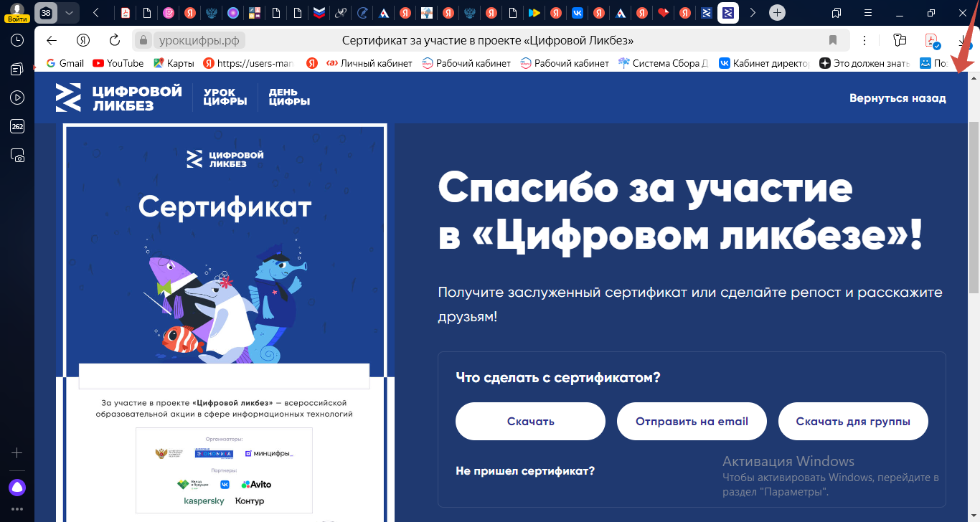Open the Система Сбора Д bookmark
The height and width of the screenshot is (522, 980).
click(x=664, y=63)
